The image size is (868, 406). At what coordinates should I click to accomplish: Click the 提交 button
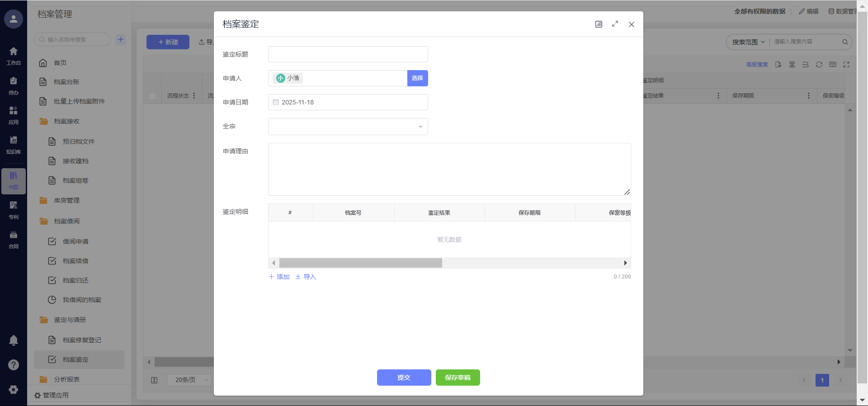click(x=404, y=378)
